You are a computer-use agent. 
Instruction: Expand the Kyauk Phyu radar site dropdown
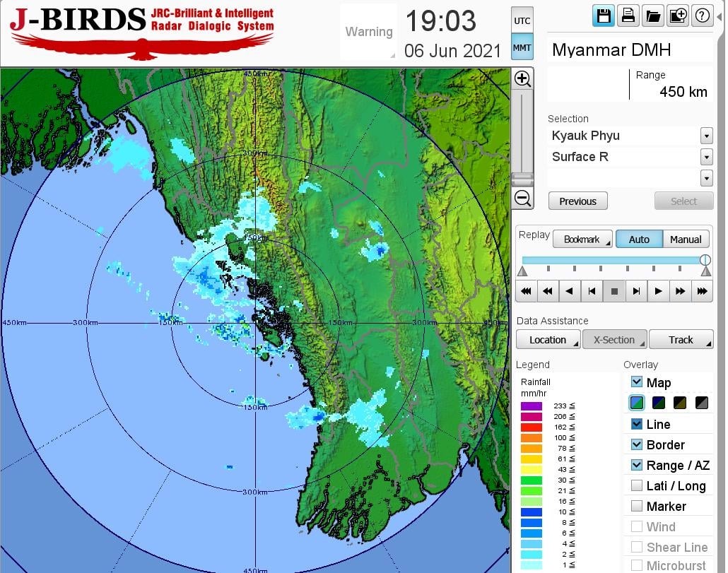(x=706, y=136)
